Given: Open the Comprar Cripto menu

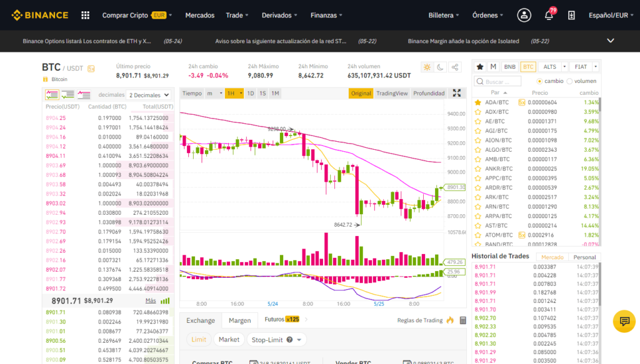Looking at the screenshot, I should 137,15.
